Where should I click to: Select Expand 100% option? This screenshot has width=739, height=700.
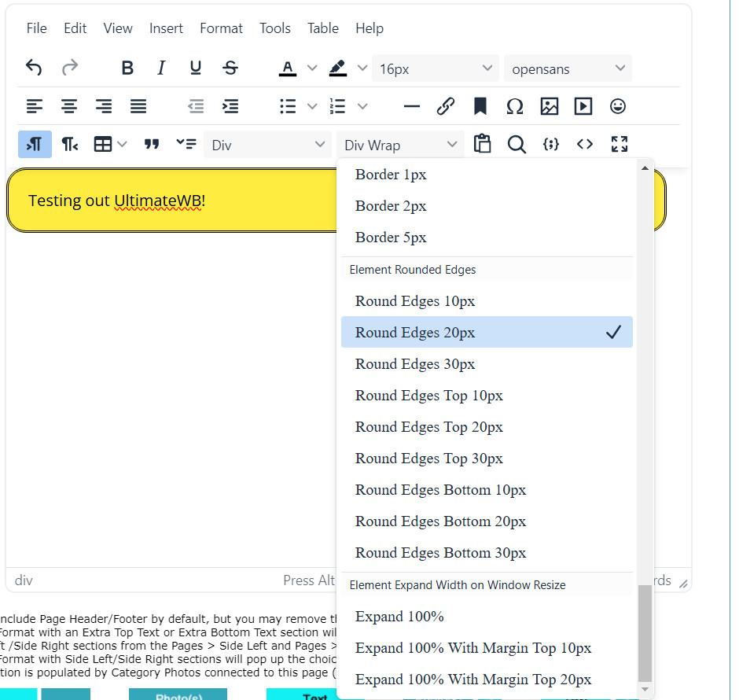pos(399,616)
